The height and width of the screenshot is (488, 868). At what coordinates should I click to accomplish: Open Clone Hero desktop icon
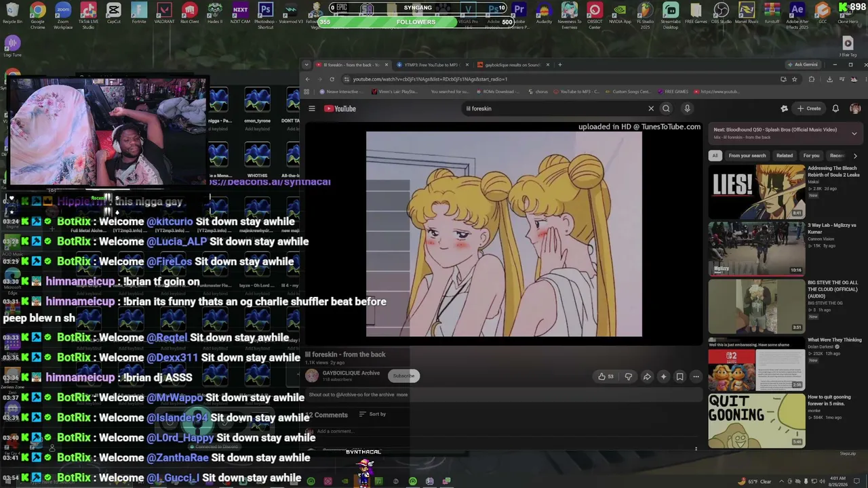click(848, 13)
